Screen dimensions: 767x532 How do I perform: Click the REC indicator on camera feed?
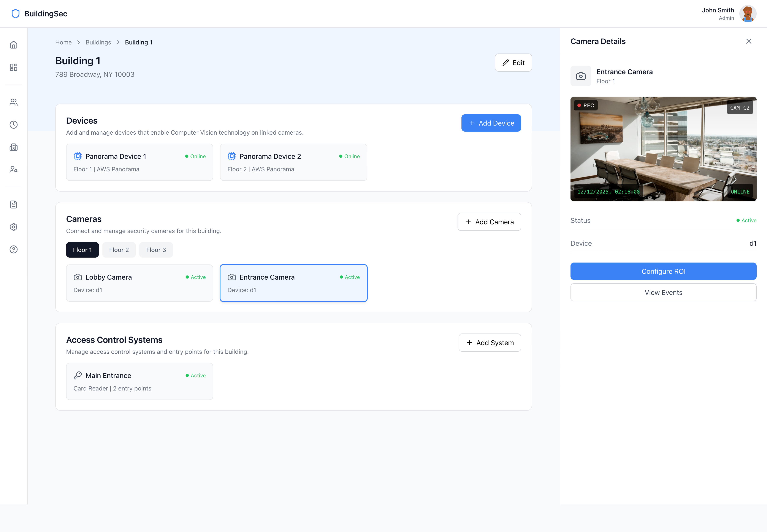pos(586,105)
